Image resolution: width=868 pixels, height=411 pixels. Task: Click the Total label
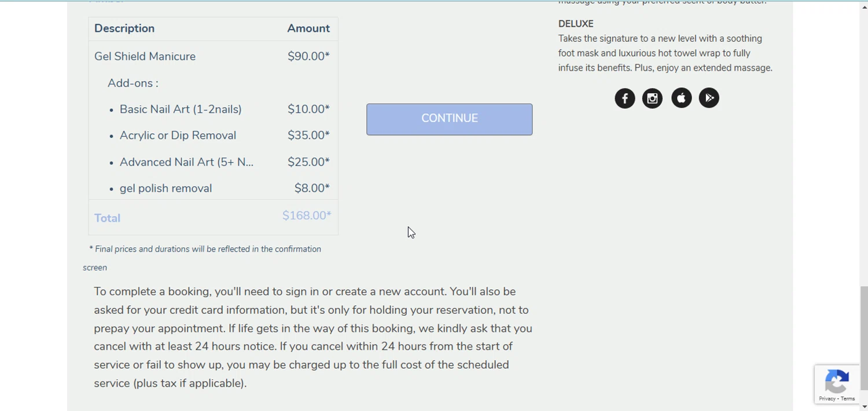click(x=107, y=218)
